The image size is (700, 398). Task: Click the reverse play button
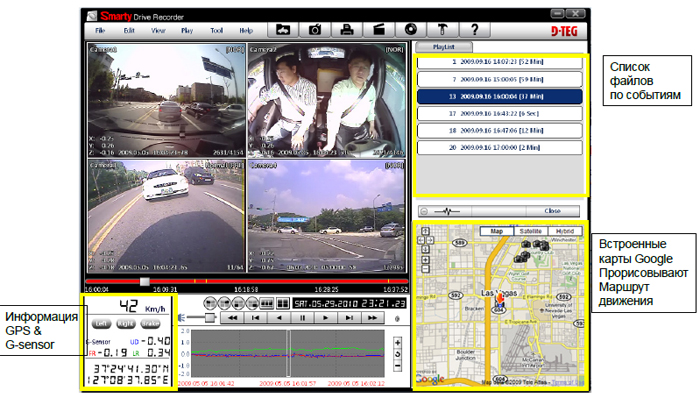coord(279,318)
